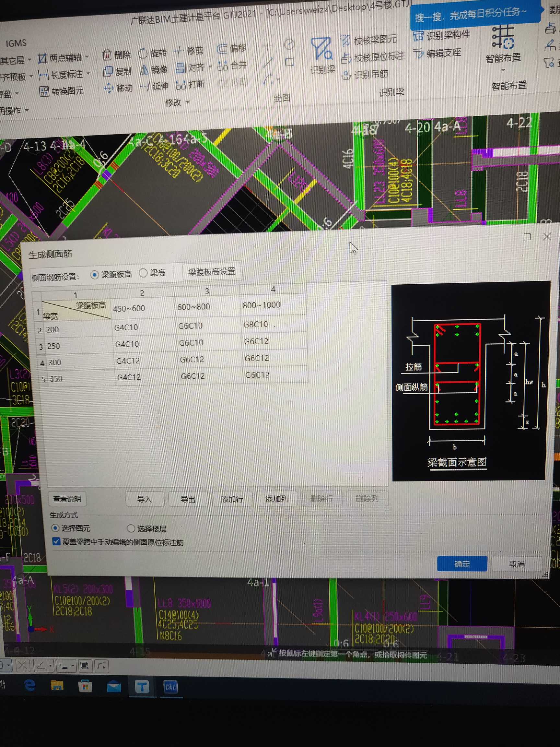Click the X cross-select icon in bottom toolbar

(22, 665)
